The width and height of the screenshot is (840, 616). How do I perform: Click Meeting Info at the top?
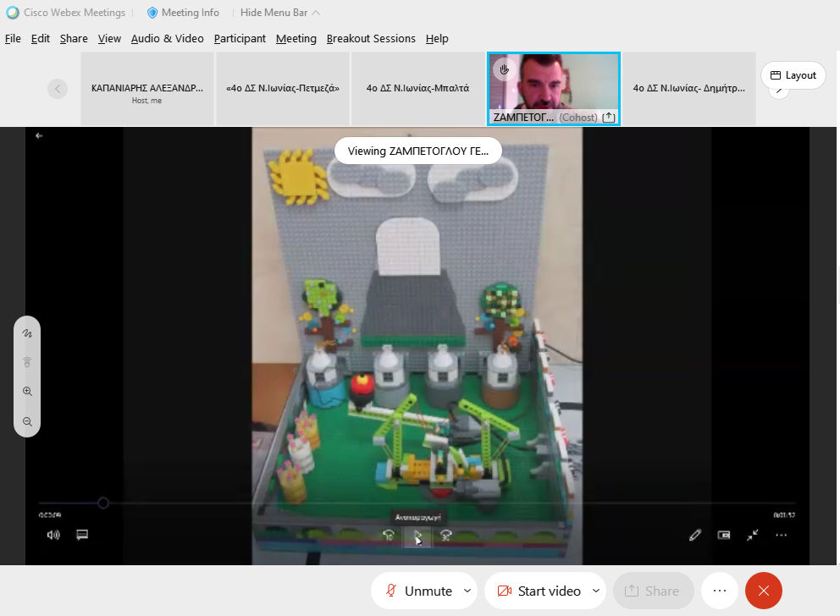[x=183, y=13]
